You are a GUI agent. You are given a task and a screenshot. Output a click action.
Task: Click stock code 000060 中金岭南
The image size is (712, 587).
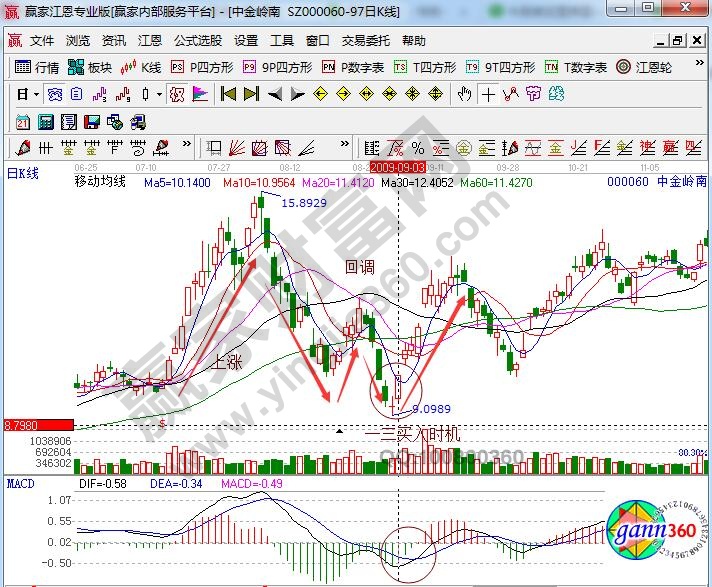pyautogui.click(x=657, y=182)
